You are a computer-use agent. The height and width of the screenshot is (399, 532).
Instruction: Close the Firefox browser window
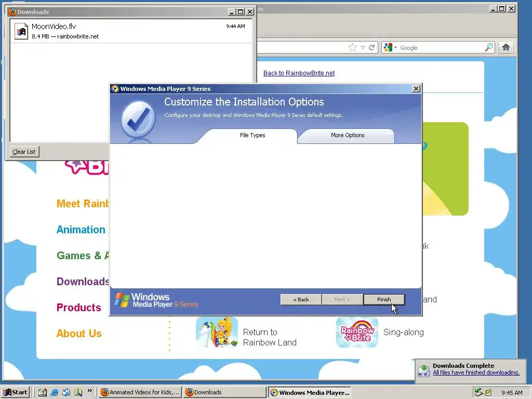(511, 9)
